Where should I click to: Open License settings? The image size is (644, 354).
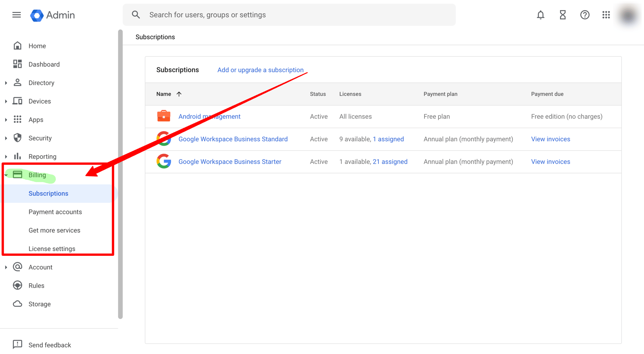pyautogui.click(x=52, y=248)
